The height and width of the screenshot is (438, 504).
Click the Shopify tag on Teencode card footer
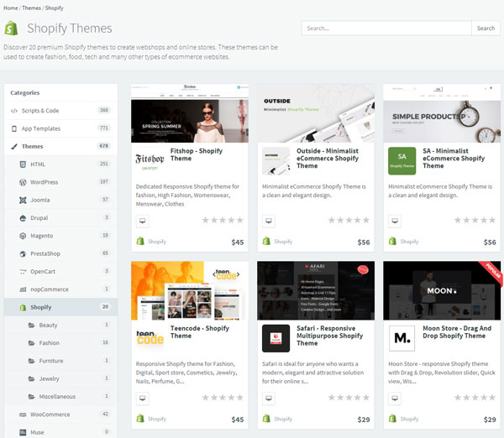pyautogui.click(x=151, y=419)
